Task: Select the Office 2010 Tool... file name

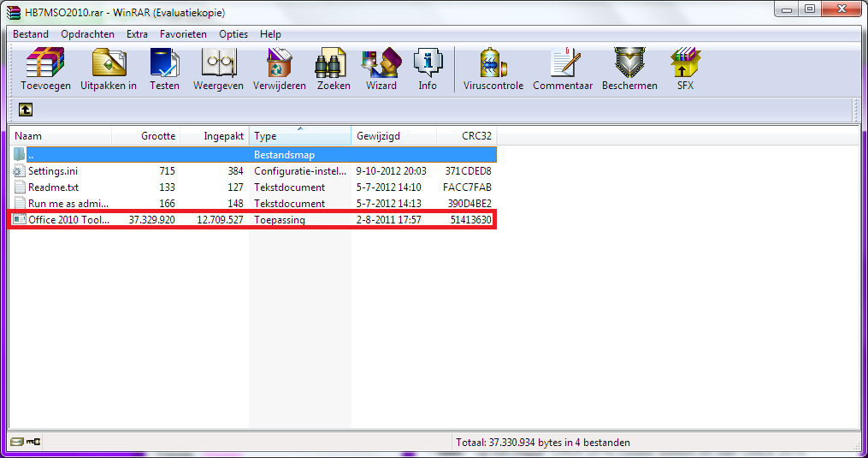Action: [x=68, y=219]
